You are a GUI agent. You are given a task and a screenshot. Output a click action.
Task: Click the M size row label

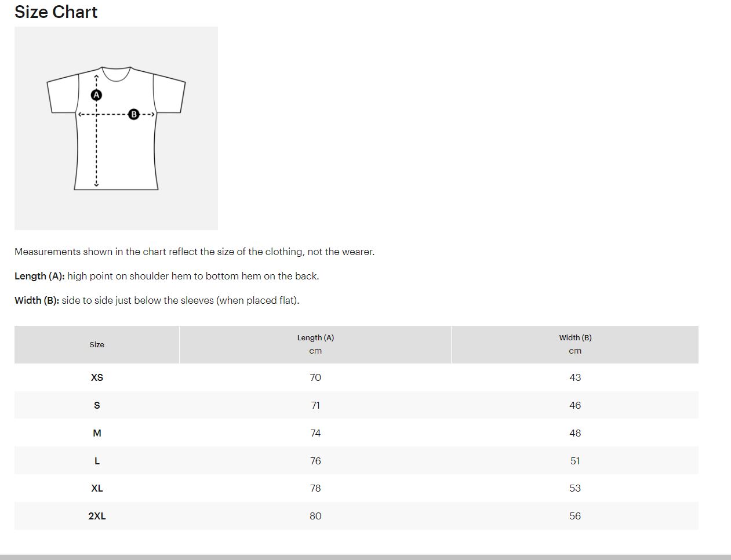click(x=97, y=433)
